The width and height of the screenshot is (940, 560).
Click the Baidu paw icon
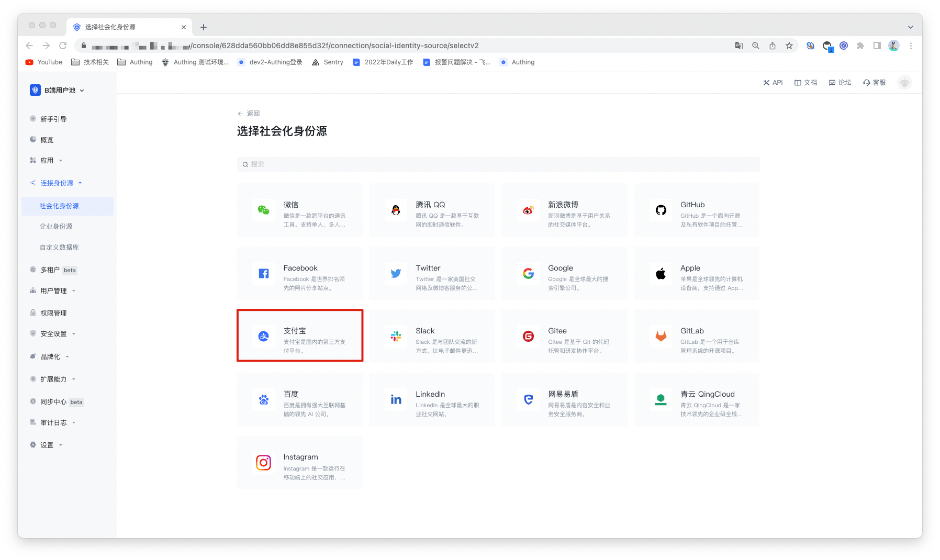point(263,400)
